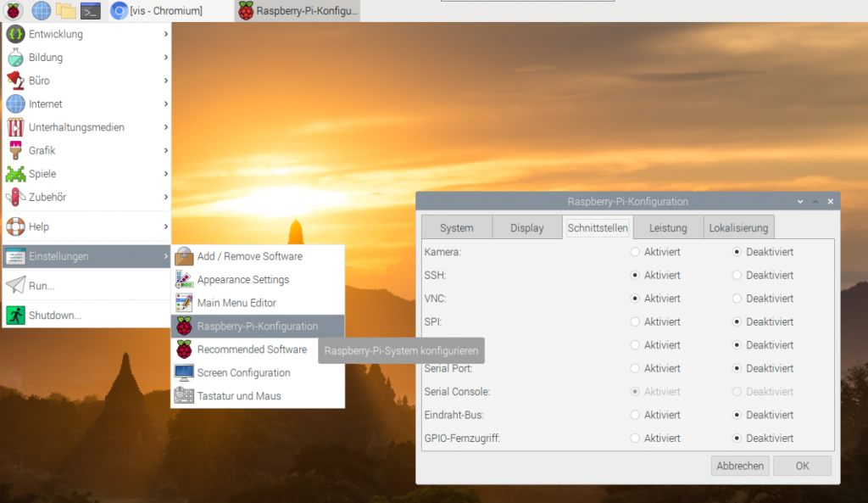Launch the Main Menu Editor icon
The height and width of the screenshot is (503, 868).
(x=183, y=302)
